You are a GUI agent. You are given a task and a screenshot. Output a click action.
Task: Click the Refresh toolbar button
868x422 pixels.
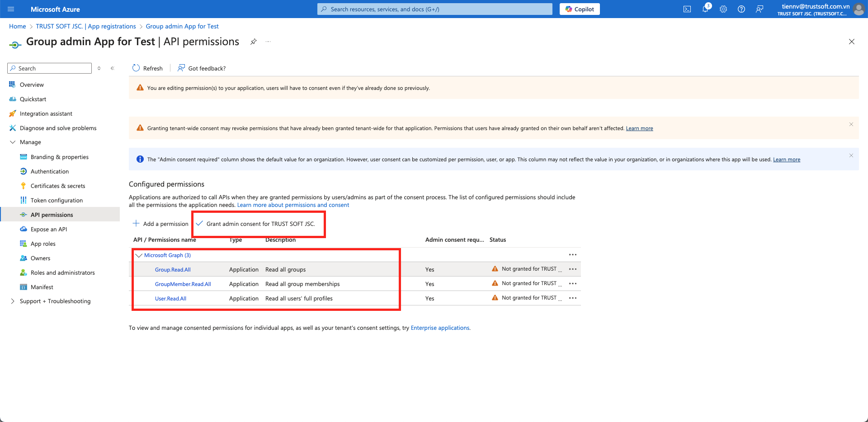pyautogui.click(x=147, y=68)
